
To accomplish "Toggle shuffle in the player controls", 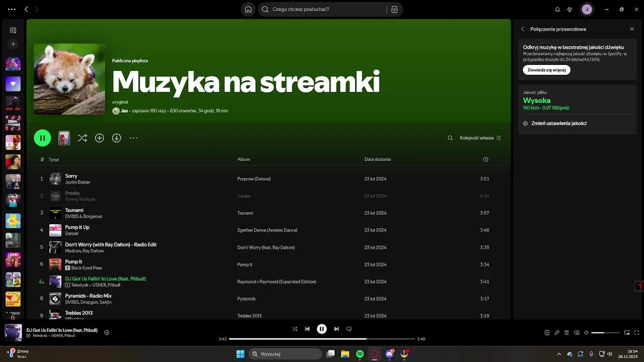I will coord(295,329).
